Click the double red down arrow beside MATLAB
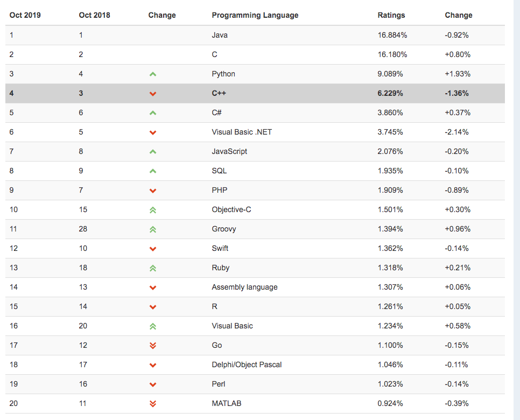 (153, 404)
